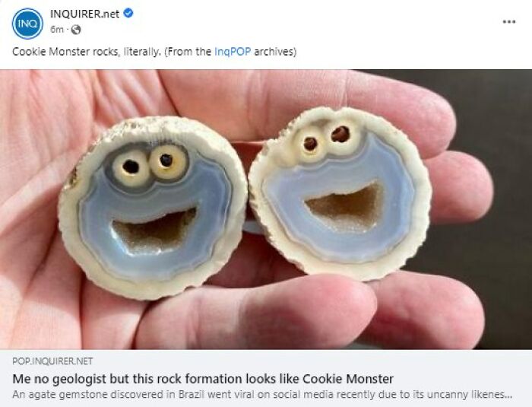Open the link preview photo of agates
The width and height of the screenshot is (532, 407).
266,209
